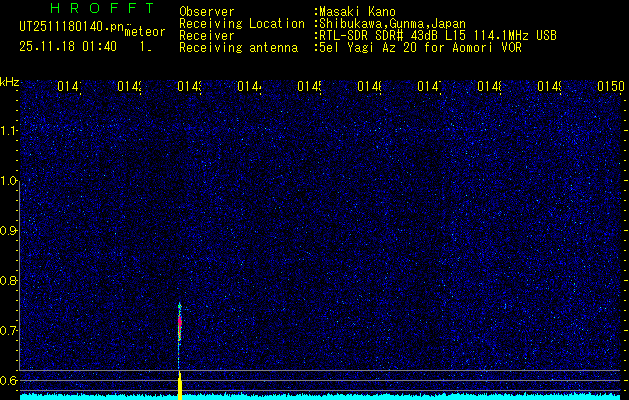Click the 0.6 kHz axis tick label
The width and height of the screenshot is (629, 400).
click(x=9, y=380)
